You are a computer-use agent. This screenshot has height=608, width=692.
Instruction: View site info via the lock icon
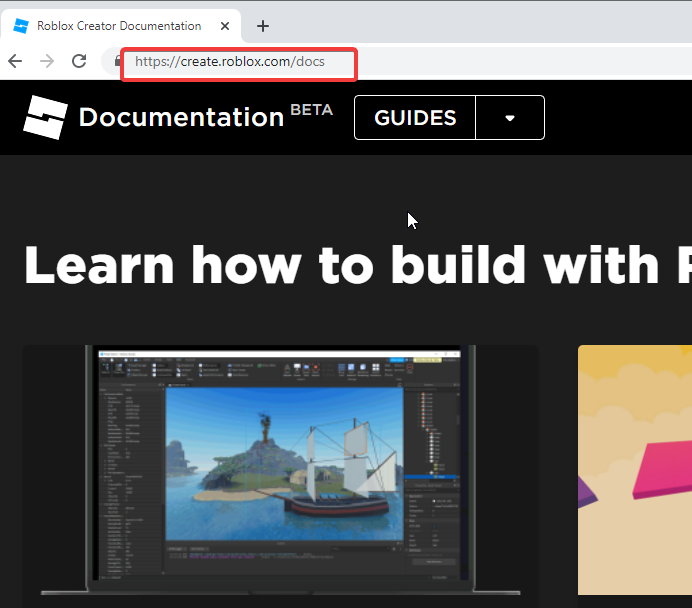tap(116, 61)
